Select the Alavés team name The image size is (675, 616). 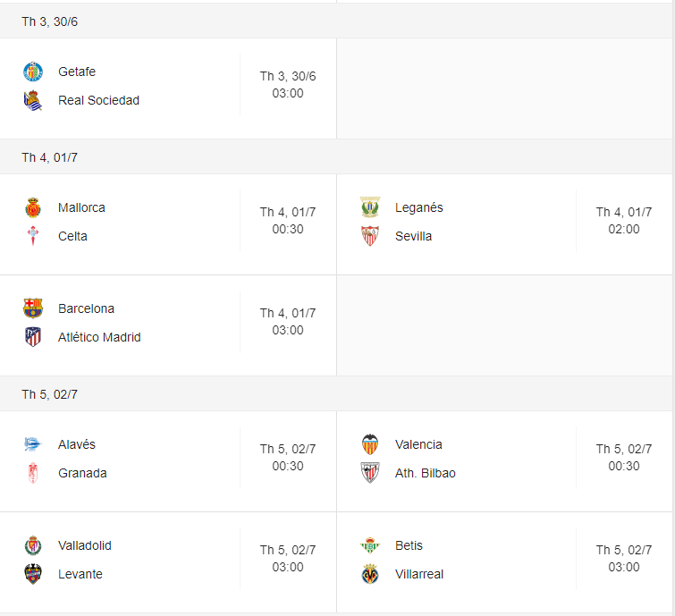tap(77, 444)
